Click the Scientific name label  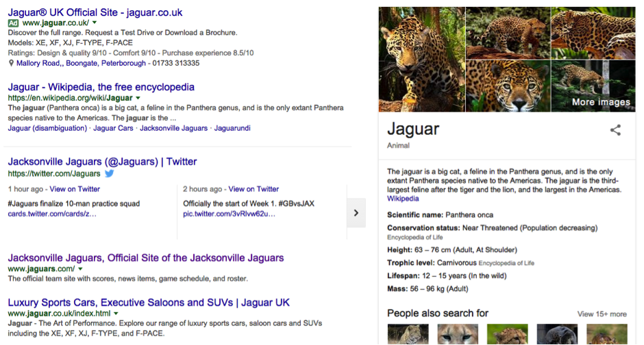pyautogui.click(x=415, y=215)
